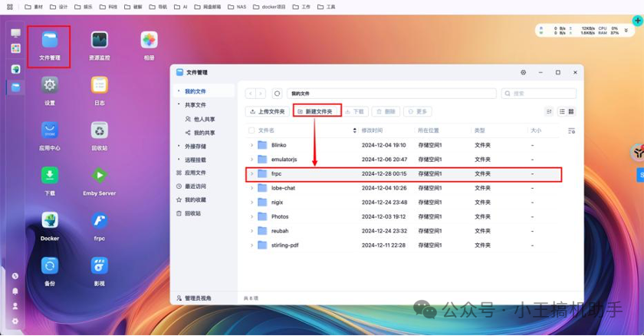The height and width of the screenshot is (336, 644).
Task: Click the 搜索 search input field
Action: [541, 94]
